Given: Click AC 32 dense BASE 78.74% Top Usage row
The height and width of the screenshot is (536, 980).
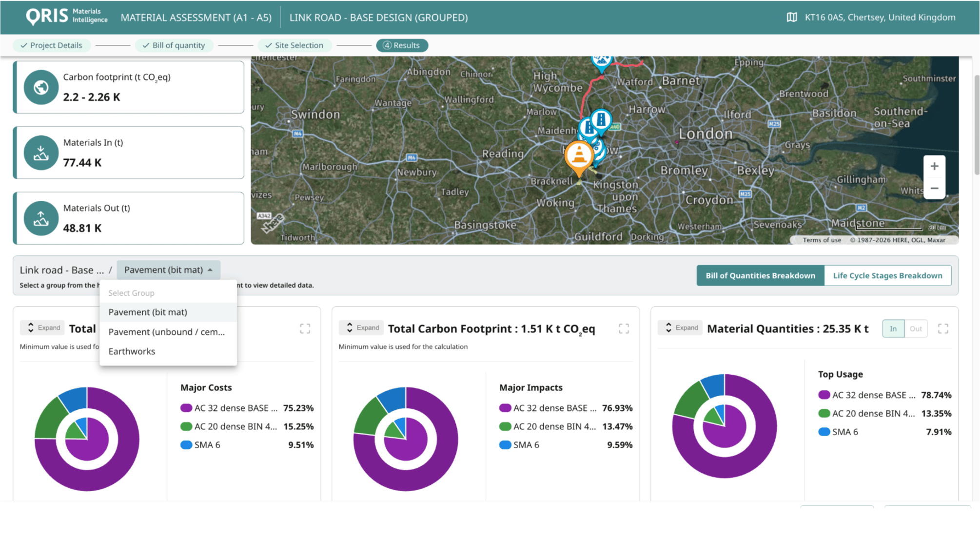Looking at the screenshot, I should (884, 395).
